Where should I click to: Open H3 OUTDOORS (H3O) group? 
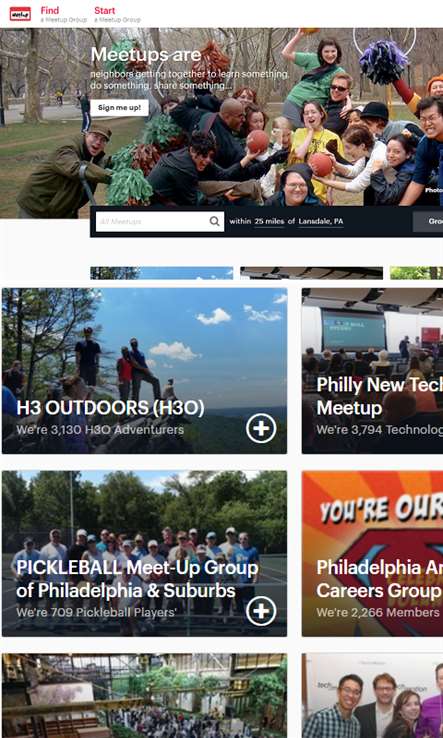pyautogui.click(x=144, y=371)
